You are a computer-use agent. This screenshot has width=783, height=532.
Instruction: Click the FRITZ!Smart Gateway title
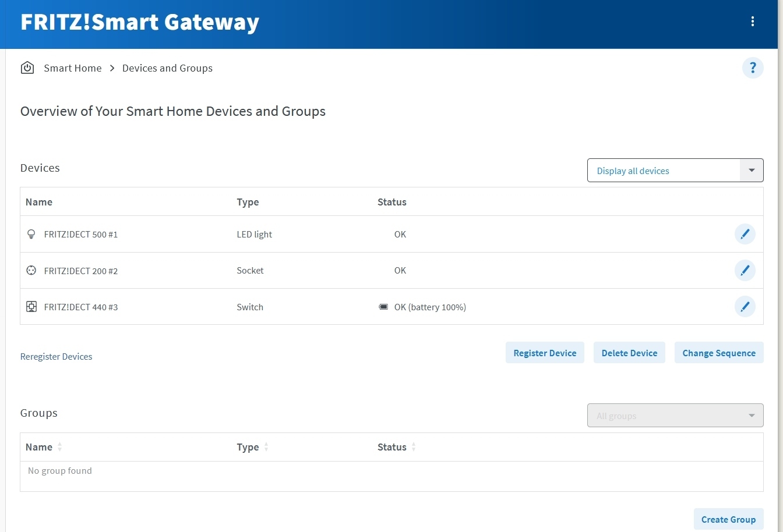pos(140,22)
